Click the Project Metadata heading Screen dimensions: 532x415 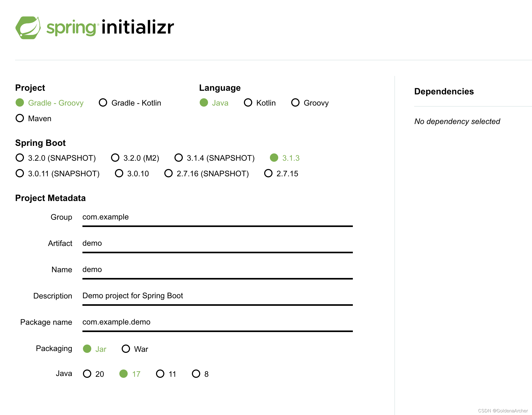(50, 198)
